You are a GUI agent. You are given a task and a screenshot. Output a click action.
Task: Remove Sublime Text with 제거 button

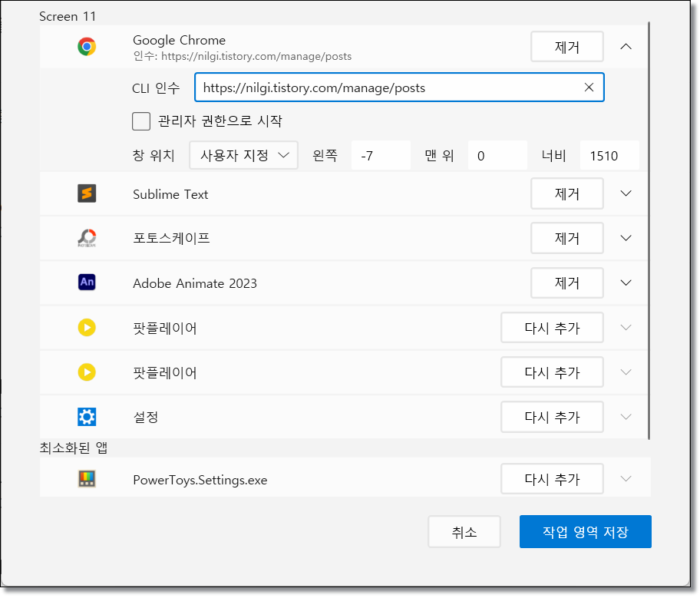tap(567, 193)
